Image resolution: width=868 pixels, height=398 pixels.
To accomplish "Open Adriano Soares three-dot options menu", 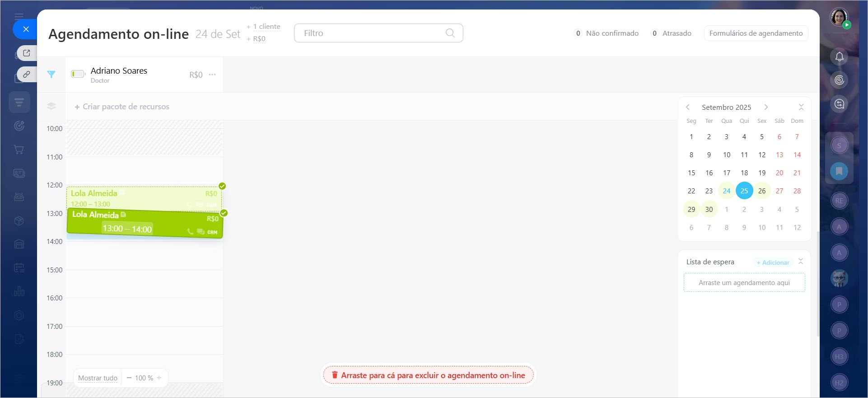I will (212, 75).
